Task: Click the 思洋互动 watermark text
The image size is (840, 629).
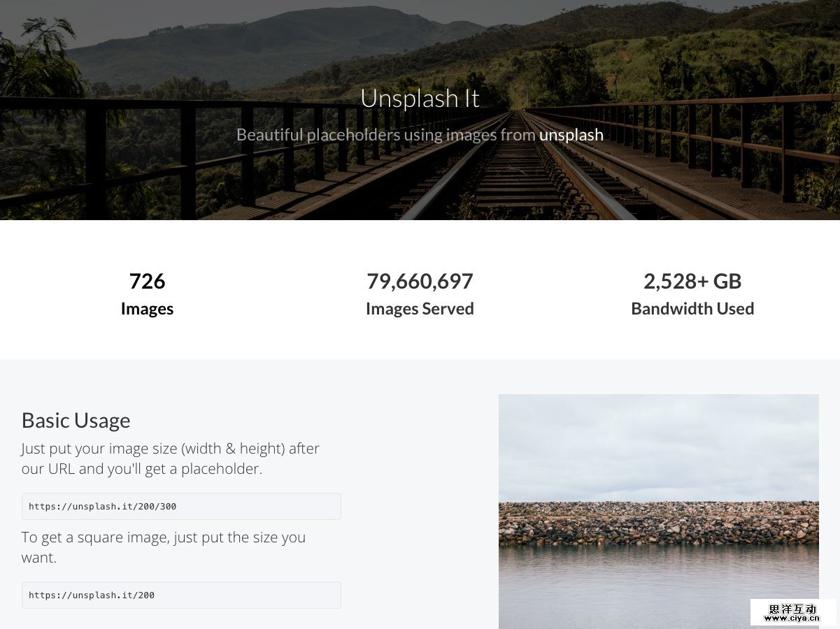Action: (792, 608)
